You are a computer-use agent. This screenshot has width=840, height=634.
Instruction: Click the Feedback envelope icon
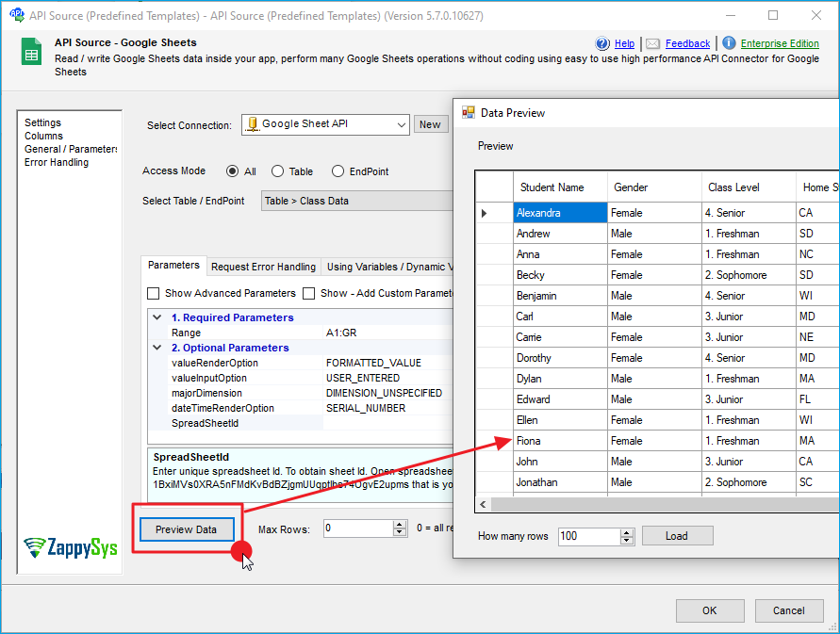pyautogui.click(x=652, y=43)
